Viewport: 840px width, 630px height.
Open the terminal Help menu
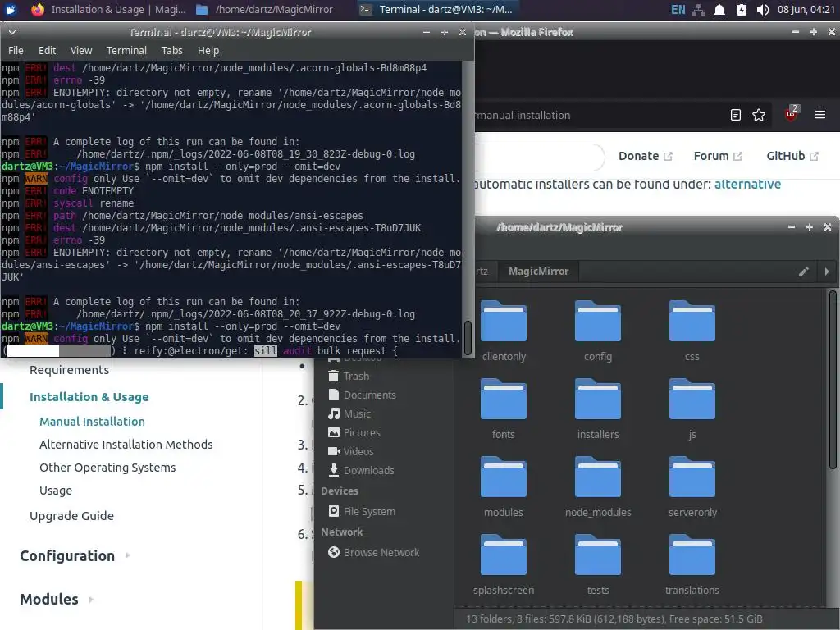[x=208, y=50]
